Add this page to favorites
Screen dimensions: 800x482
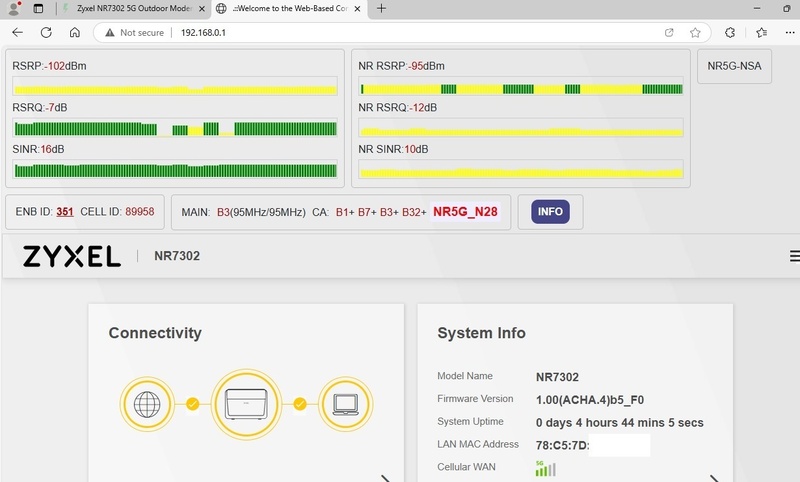(x=695, y=33)
